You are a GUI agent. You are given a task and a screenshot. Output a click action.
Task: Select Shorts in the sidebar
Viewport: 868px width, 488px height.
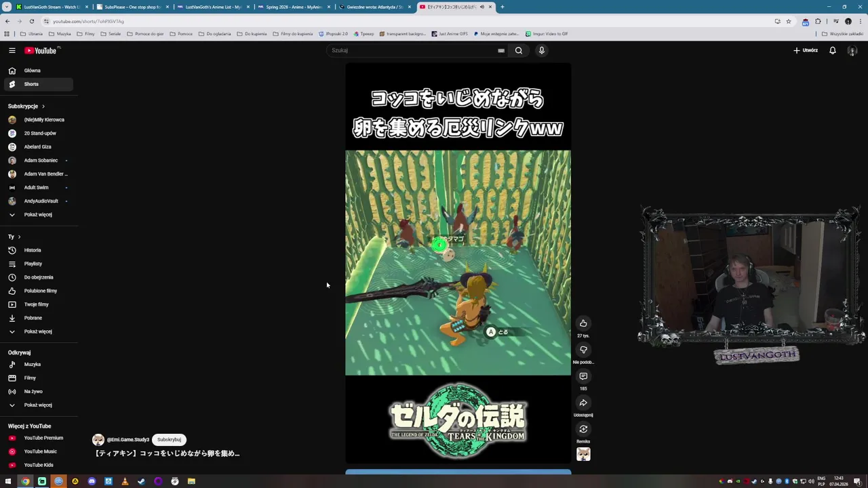pos(38,84)
